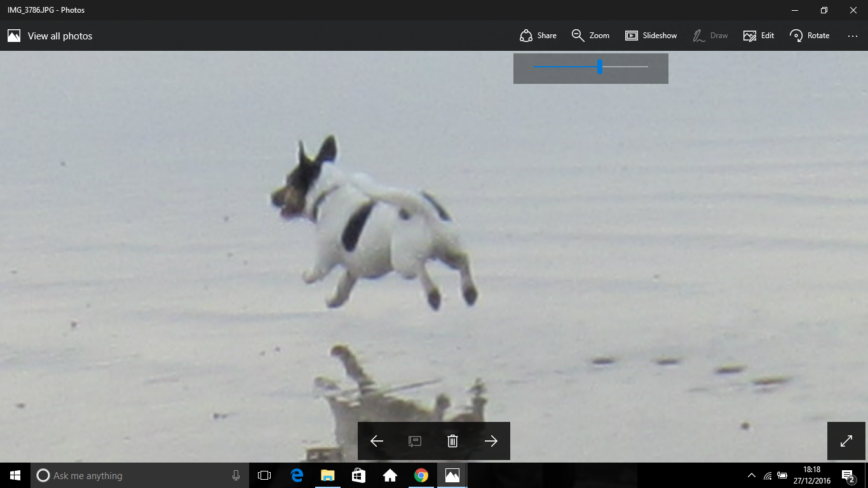Go to the next photo arrow
This screenshot has width=868, height=488.
coord(491,441)
